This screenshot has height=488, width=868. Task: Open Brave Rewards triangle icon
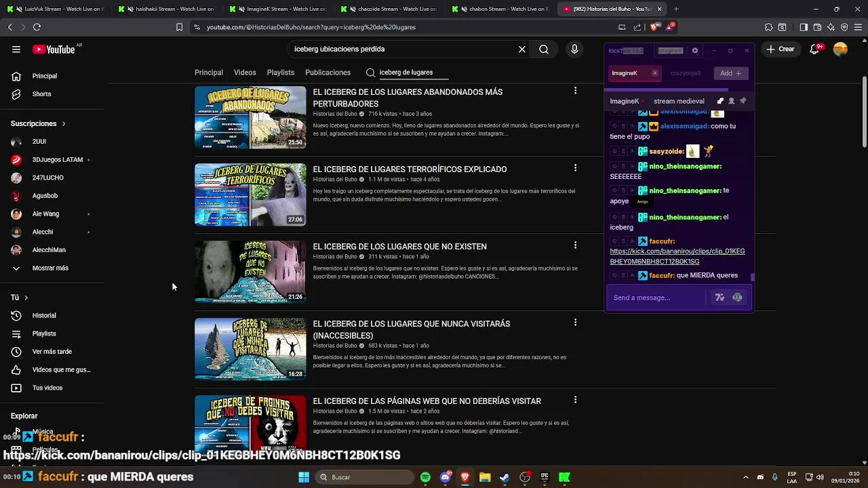670,27
